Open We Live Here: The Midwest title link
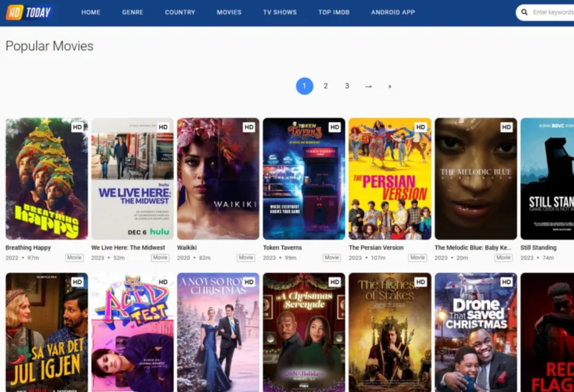The width and height of the screenshot is (574, 392). (x=128, y=248)
